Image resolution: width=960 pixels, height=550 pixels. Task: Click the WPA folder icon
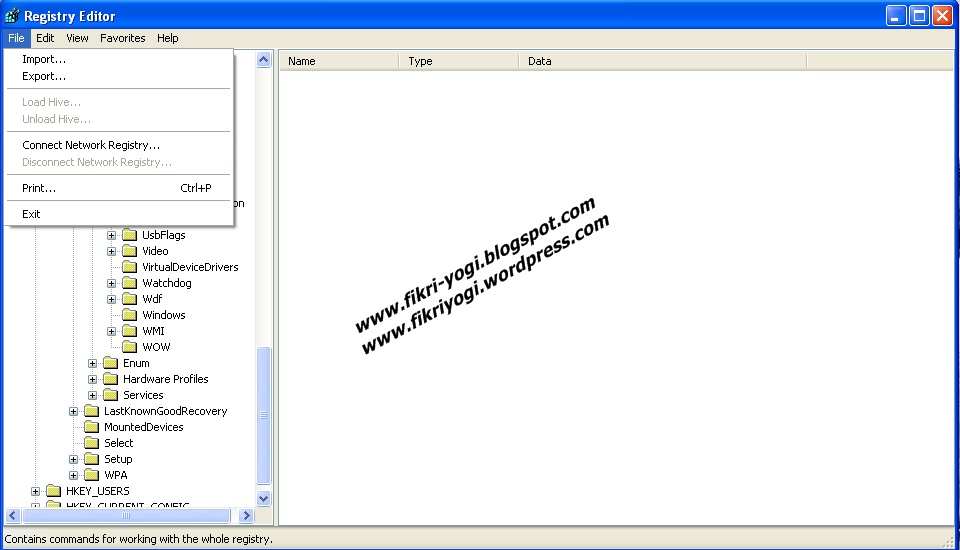coord(91,475)
